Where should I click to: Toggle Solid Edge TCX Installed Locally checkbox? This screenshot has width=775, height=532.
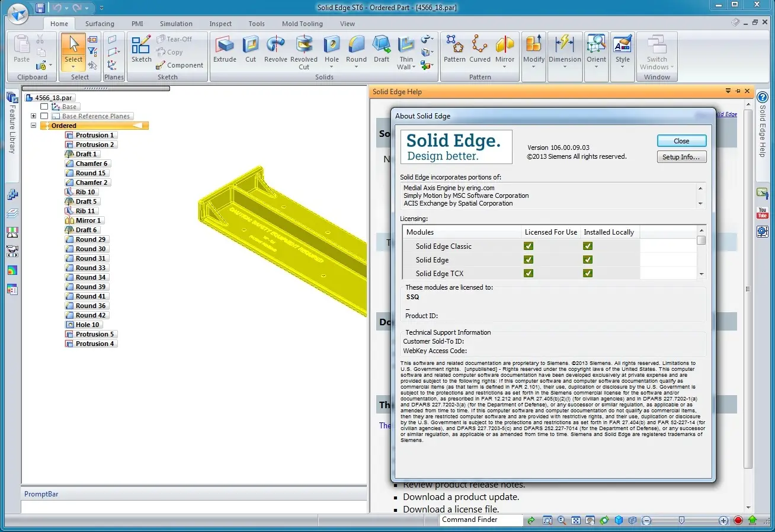[588, 273]
